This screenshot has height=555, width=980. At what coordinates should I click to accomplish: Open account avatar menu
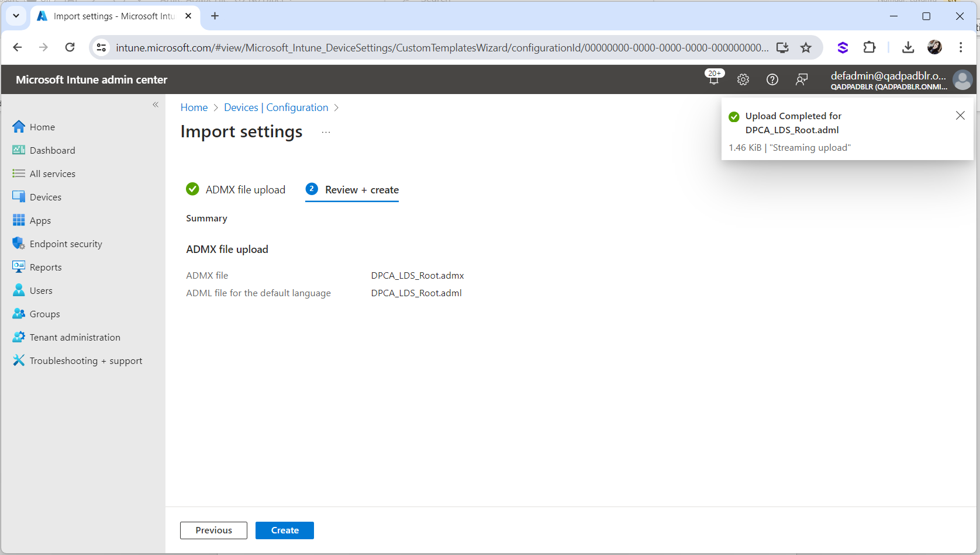(962, 79)
